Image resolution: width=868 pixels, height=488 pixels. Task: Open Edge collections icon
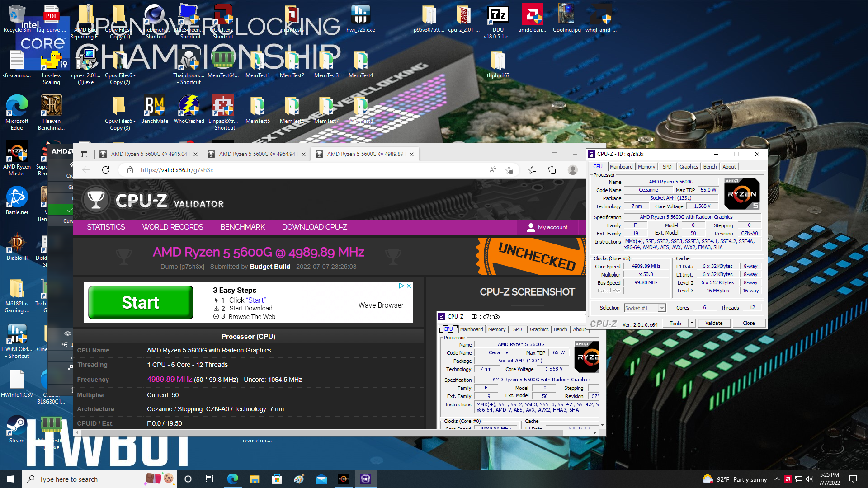click(x=552, y=170)
